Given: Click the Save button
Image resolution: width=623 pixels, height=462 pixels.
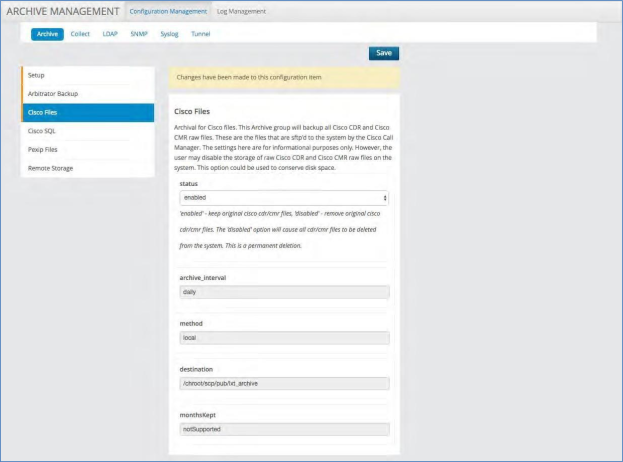Looking at the screenshot, I should click(x=383, y=53).
